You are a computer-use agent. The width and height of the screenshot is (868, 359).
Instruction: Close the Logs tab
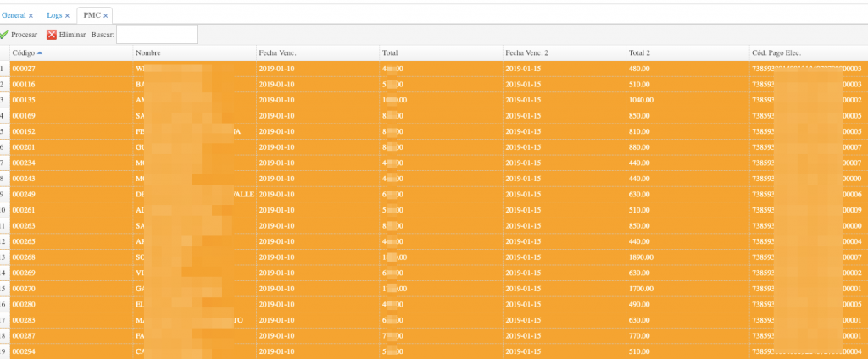[67, 16]
